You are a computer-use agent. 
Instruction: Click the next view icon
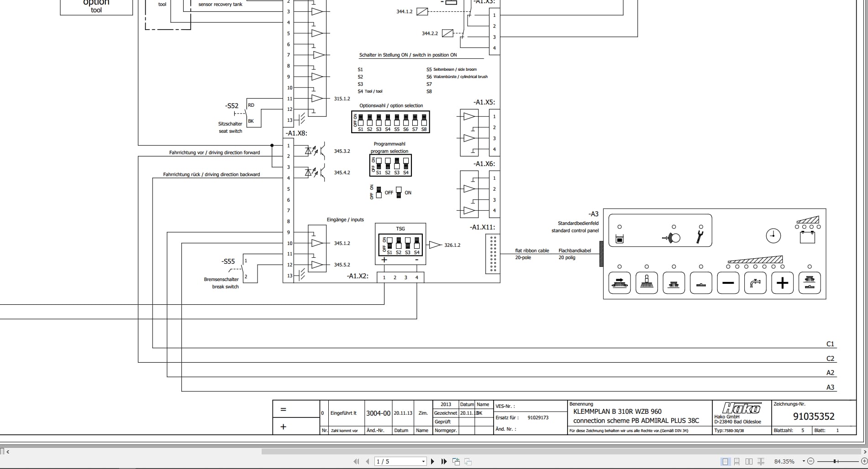468,461
